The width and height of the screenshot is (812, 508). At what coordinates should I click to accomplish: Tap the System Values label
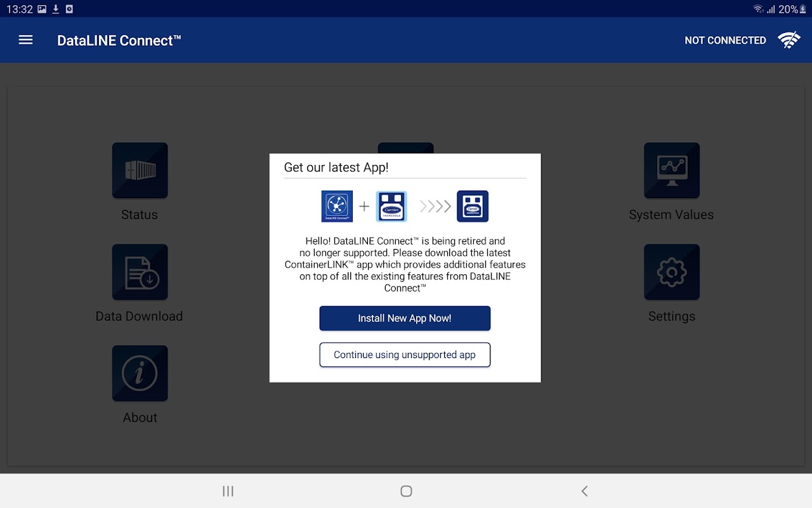pyautogui.click(x=671, y=215)
